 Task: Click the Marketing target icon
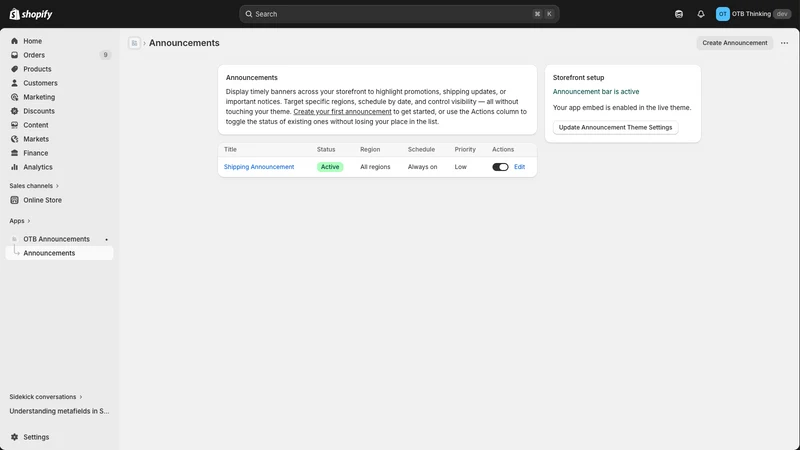point(14,97)
